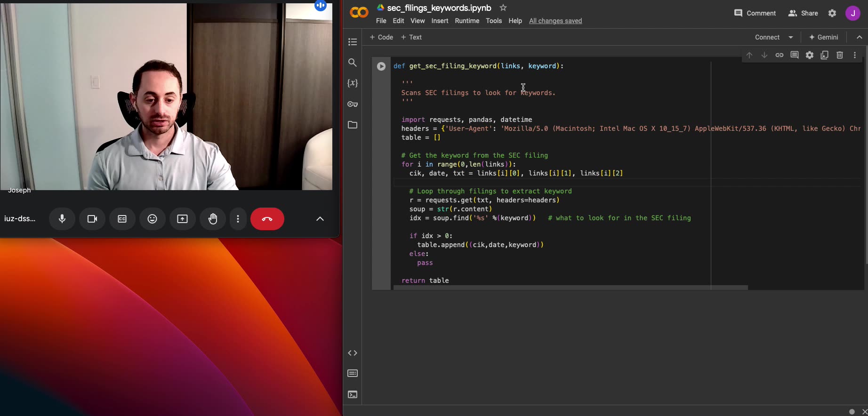Open the Find and replace search icon

coord(353,63)
